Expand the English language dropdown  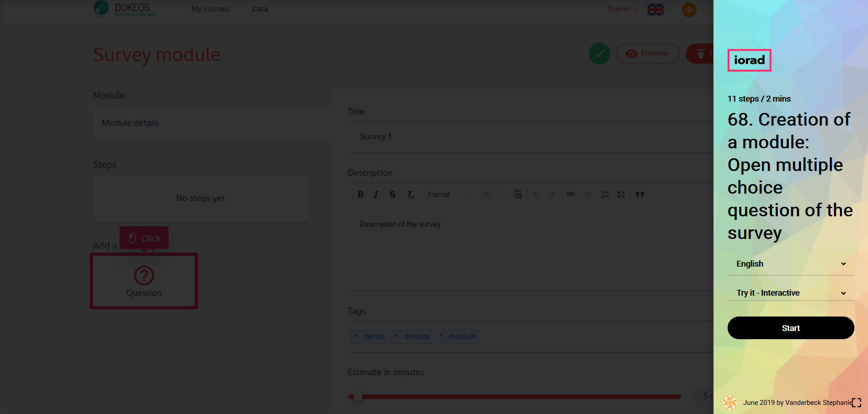[791, 264]
